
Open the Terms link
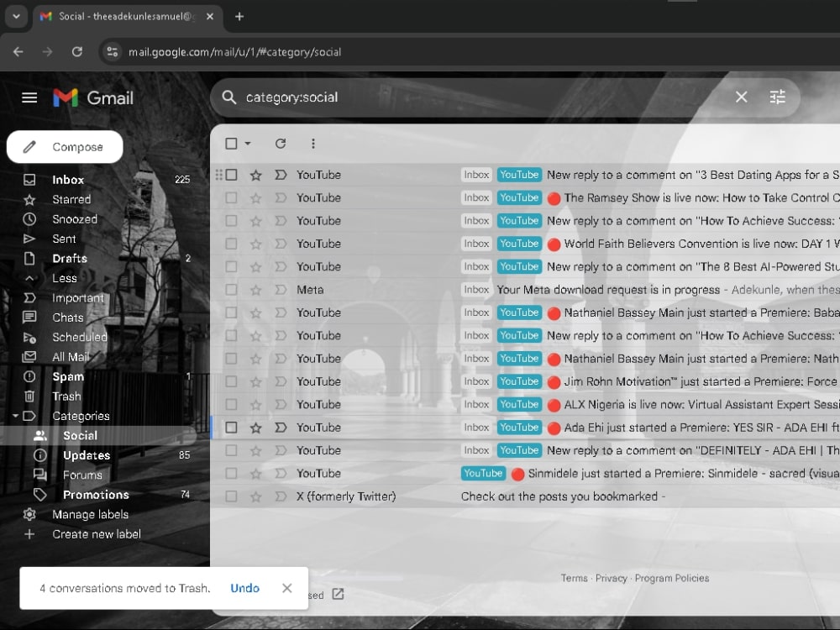pyautogui.click(x=574, y=578)
